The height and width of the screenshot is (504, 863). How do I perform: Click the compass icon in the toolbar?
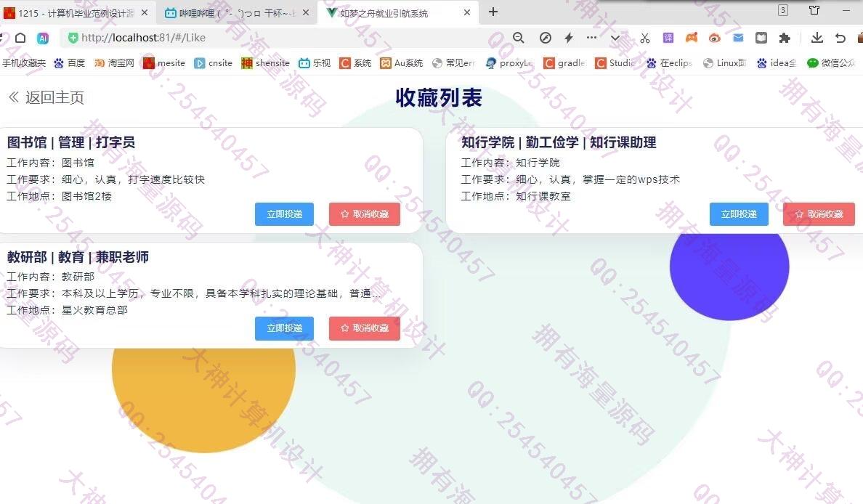[x=546, y=38]
